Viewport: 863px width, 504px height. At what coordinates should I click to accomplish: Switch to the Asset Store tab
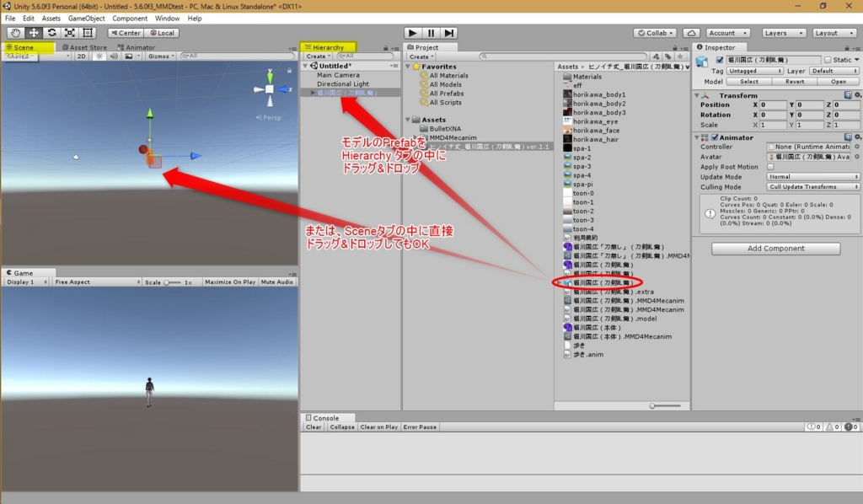pyautogui.click(x=84, y=47)
